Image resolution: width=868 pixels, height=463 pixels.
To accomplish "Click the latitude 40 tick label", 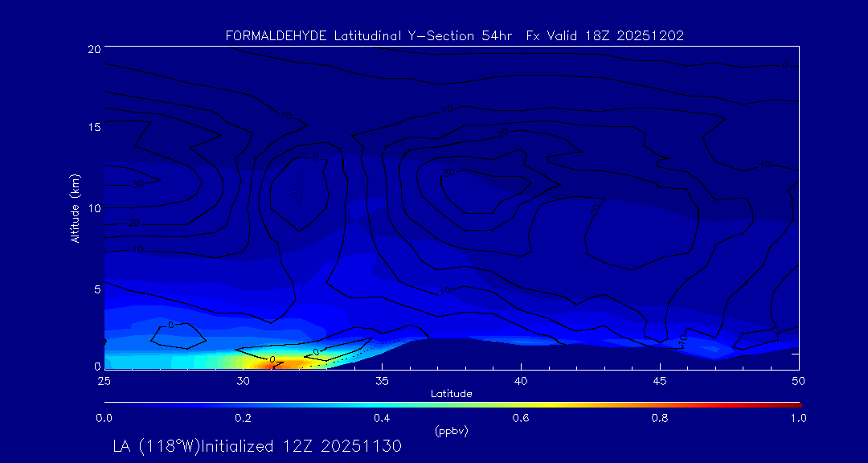I will click(521, 380).
